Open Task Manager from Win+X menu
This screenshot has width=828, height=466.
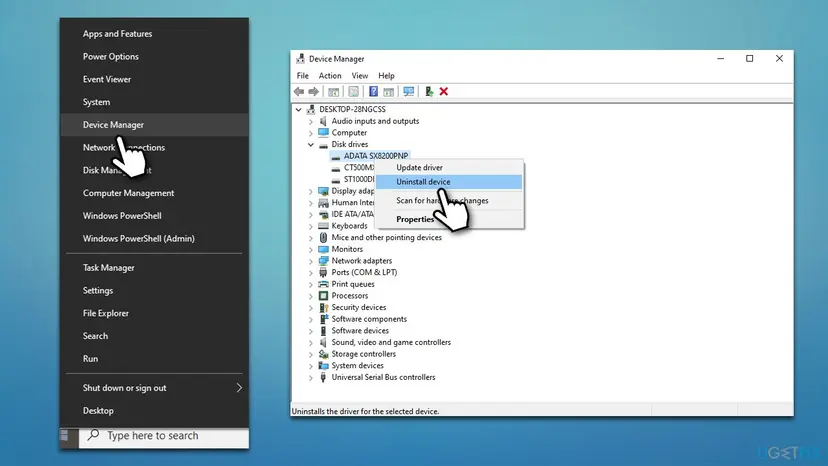point(154,268)
